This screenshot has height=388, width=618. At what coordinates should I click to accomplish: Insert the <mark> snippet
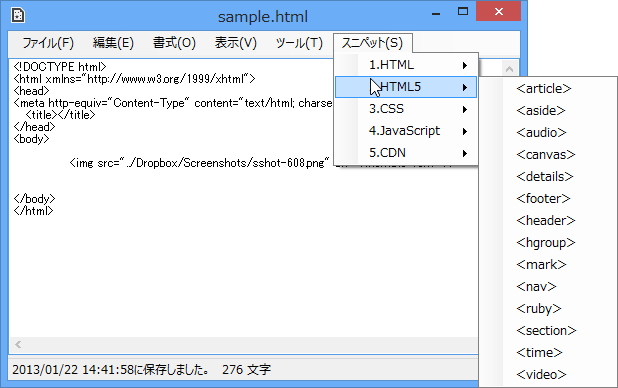point(548,265)
